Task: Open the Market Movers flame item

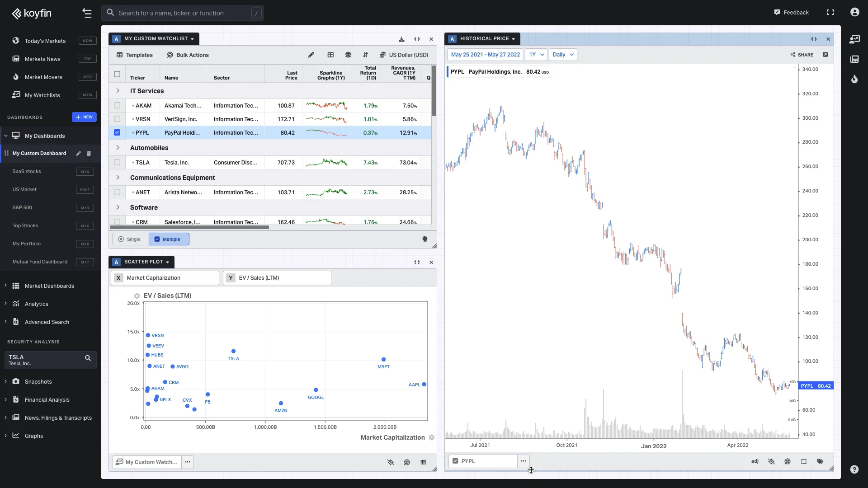Action: pos(43,77)
